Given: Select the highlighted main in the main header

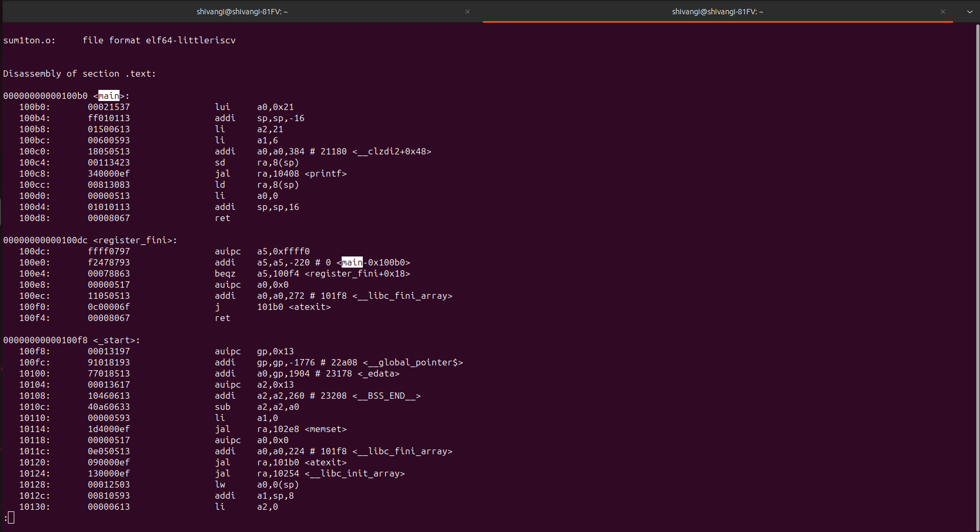Looking at the screenshot, I should tap(108, 96).
